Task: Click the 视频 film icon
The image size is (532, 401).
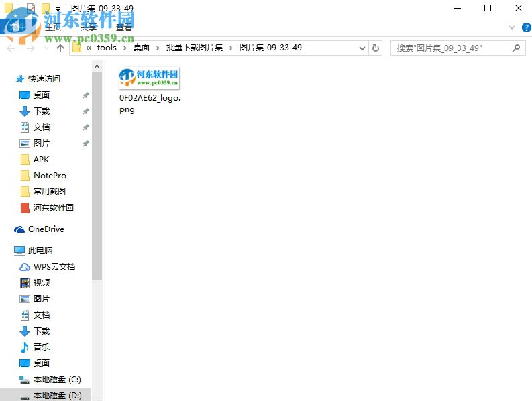Action: point(24,283)
